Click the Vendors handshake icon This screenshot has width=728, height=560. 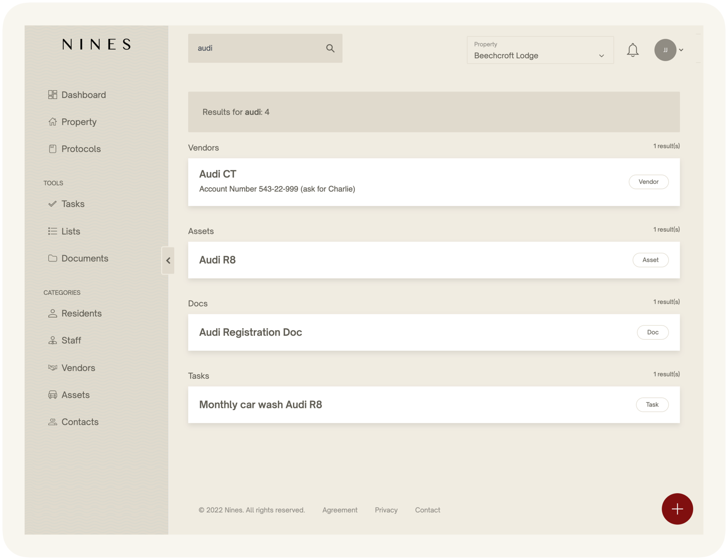52,368
